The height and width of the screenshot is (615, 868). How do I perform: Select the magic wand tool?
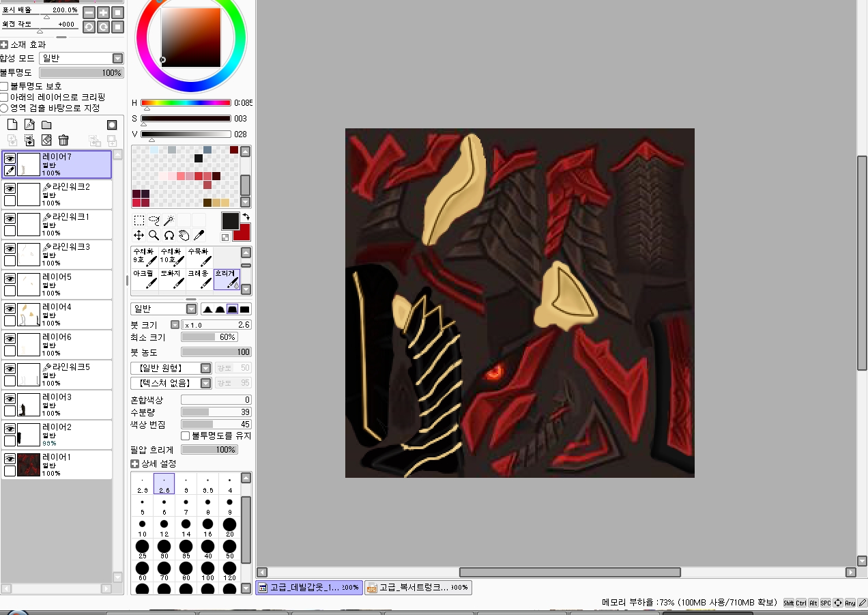169,220
